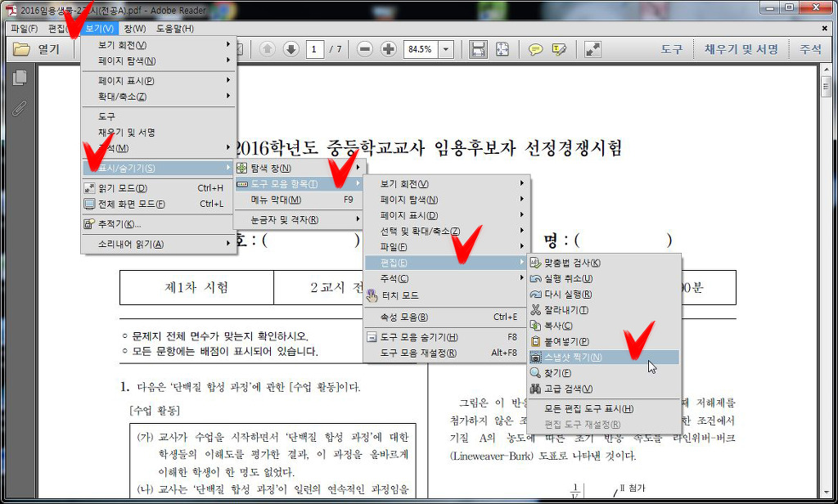Select the highlight text tool icon
Image resolution: width=838 pixels, height=504 pixels.
(x=558, y=50)
